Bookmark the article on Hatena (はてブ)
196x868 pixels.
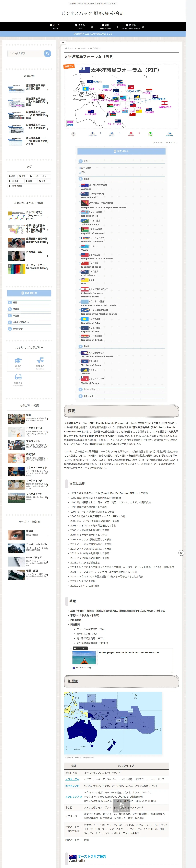pyautogui.click(x=112, y=134)
